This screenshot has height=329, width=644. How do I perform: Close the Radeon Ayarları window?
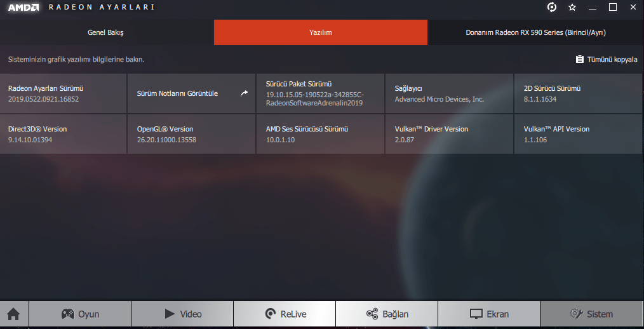(x=633, y=7)
